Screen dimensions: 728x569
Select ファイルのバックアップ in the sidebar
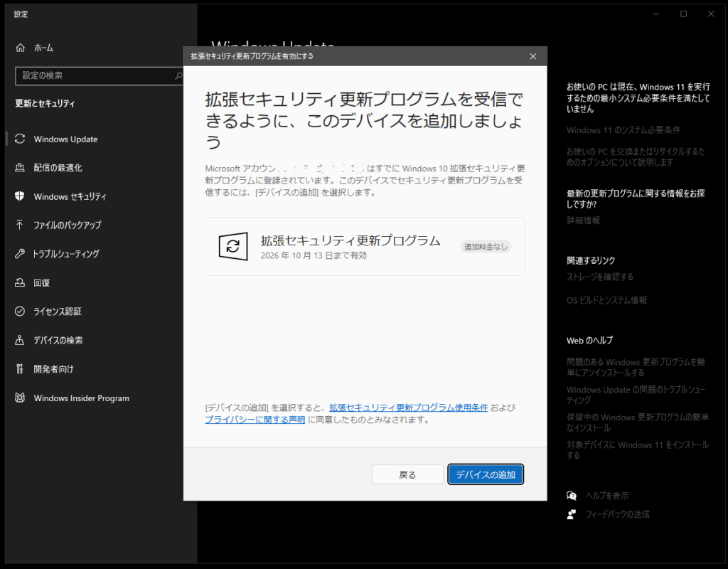[67, 225]
